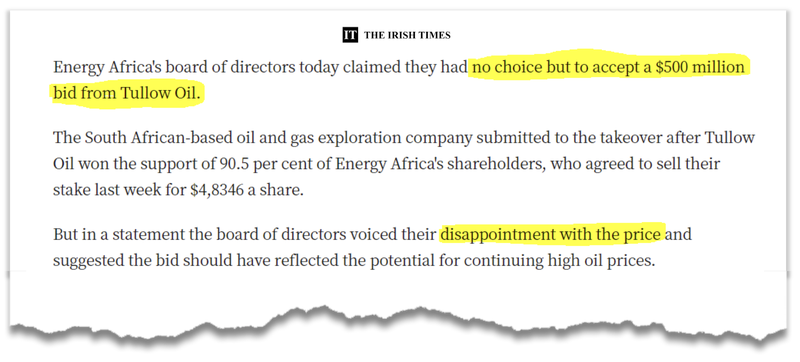Click "Oil won the support" in second paragraph

[125, 164]
